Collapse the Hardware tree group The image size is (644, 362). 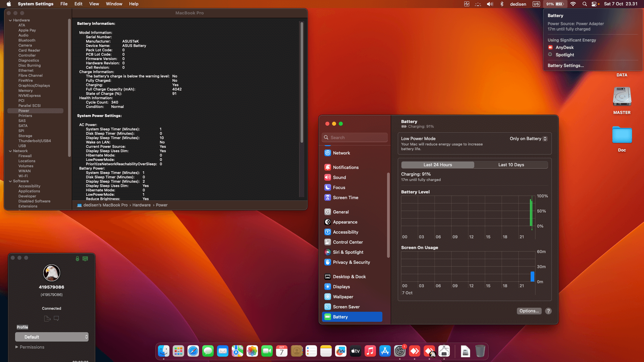tap(10, 20)
